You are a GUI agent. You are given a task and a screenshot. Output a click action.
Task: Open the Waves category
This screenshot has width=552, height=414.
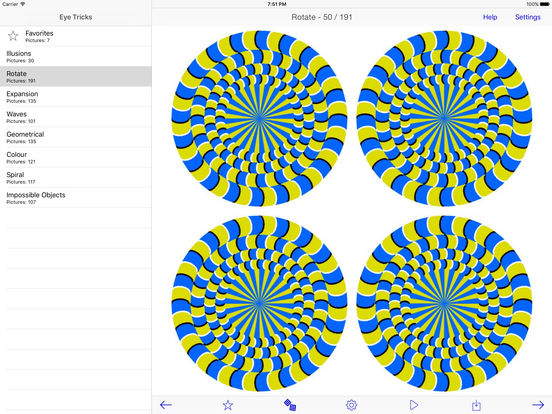point(76,117)
